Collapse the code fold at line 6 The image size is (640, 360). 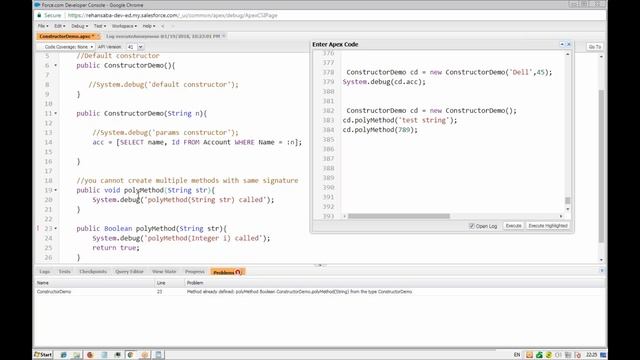[x=56, y=65]
